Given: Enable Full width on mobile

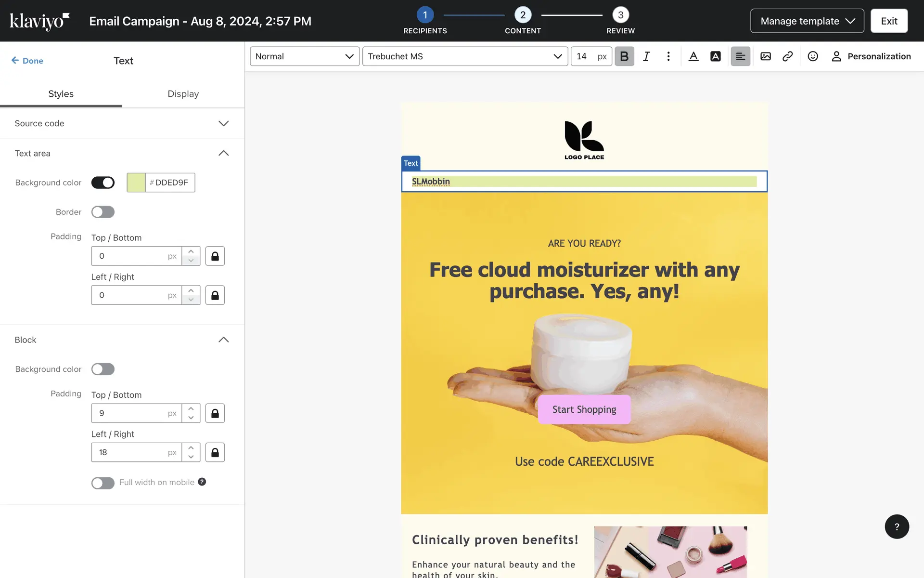Looking at the screenshot, I should point(103,483).
